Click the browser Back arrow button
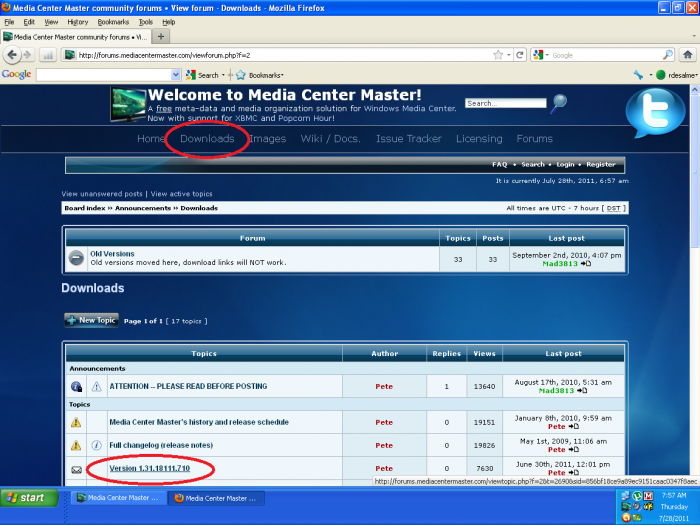This screenshot has width=700, height=525. pyautogui.click(x=12, y=55)
